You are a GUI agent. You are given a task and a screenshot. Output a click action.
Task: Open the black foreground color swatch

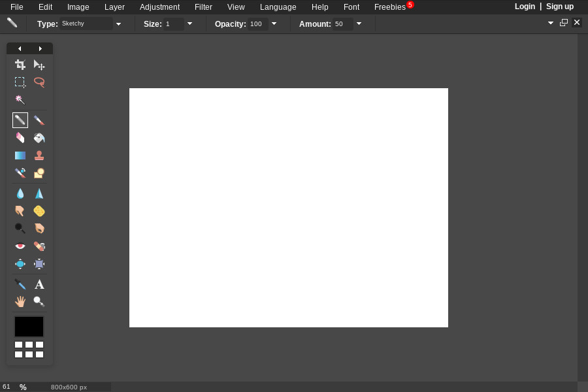[x=29, y=327]
